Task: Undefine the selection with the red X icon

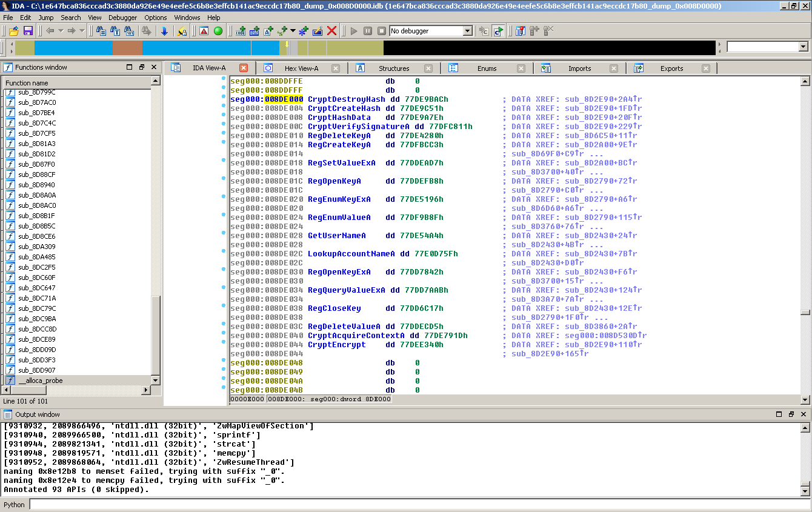Action: pyautogui.click(x=332, y=31)
